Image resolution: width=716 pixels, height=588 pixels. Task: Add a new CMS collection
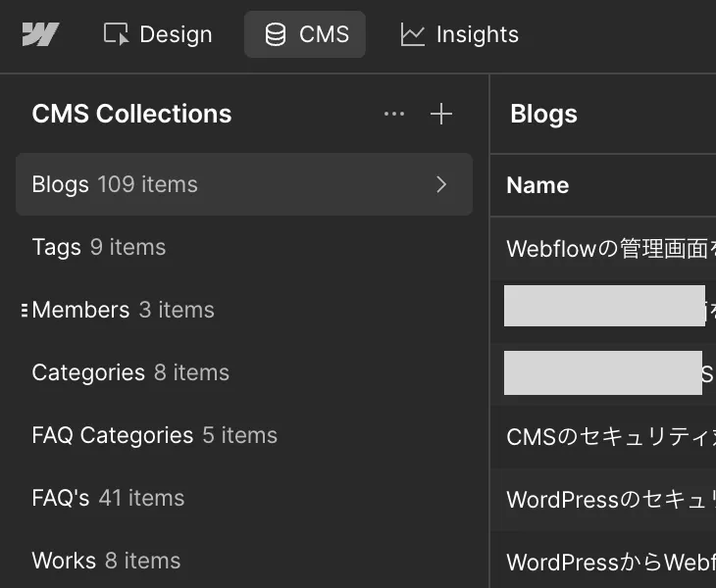click(441, 114)
